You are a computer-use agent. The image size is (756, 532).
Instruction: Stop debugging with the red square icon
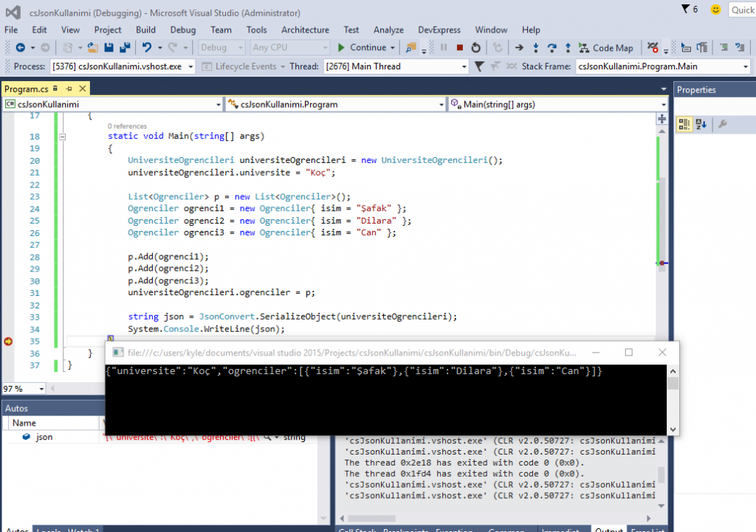click(x=459, y=47)
